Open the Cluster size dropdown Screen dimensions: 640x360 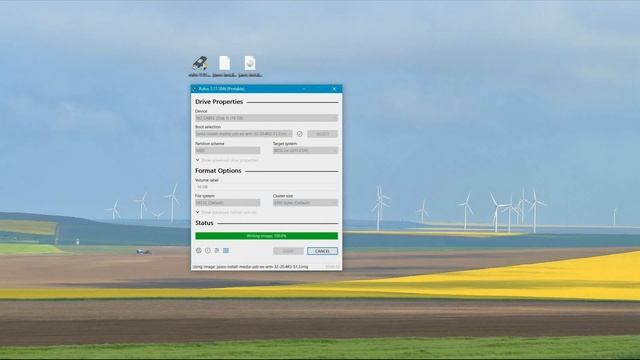point(305,203)
